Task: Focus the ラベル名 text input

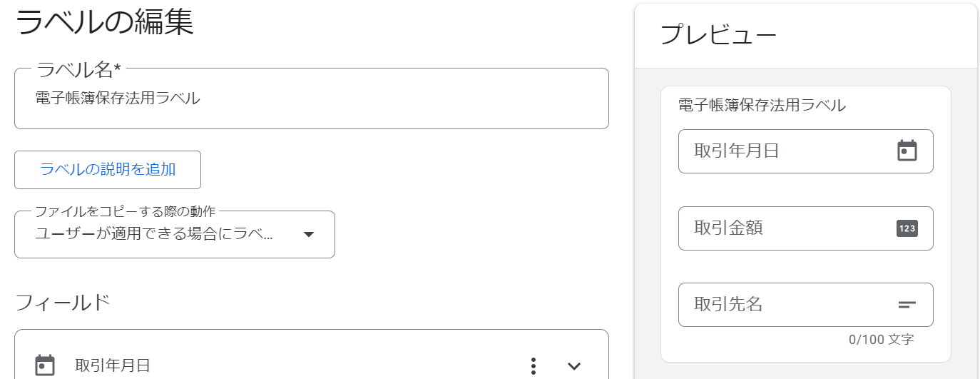Action: click(312, 98)
